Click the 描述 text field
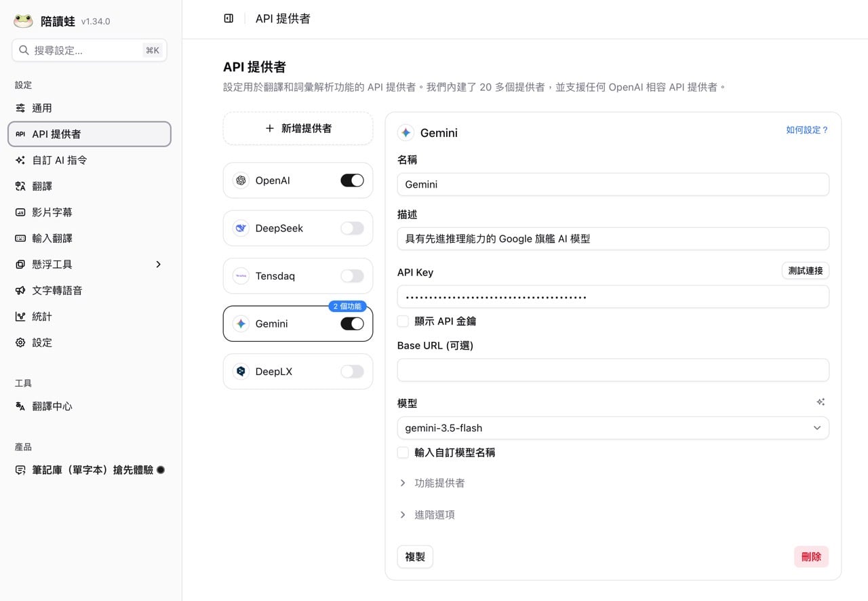The image size is (868, 601). (613, 239)
